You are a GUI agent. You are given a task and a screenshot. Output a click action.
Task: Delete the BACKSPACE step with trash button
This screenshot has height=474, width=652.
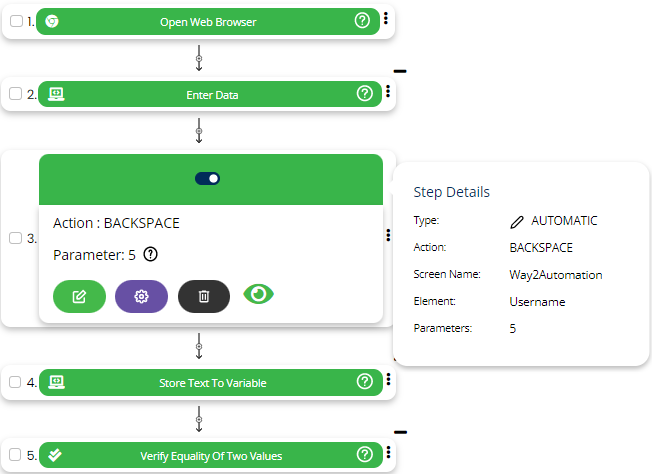[203, 296]
